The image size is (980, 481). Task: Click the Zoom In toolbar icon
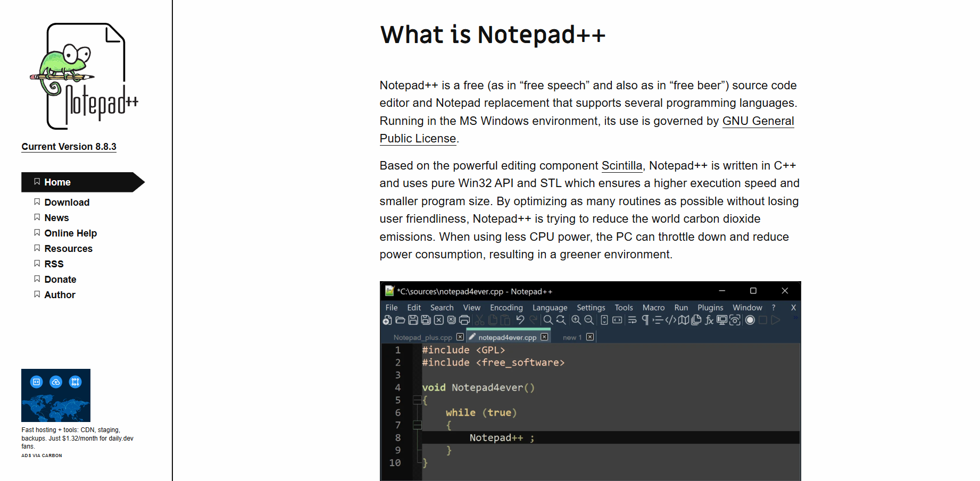click(576, 320)
